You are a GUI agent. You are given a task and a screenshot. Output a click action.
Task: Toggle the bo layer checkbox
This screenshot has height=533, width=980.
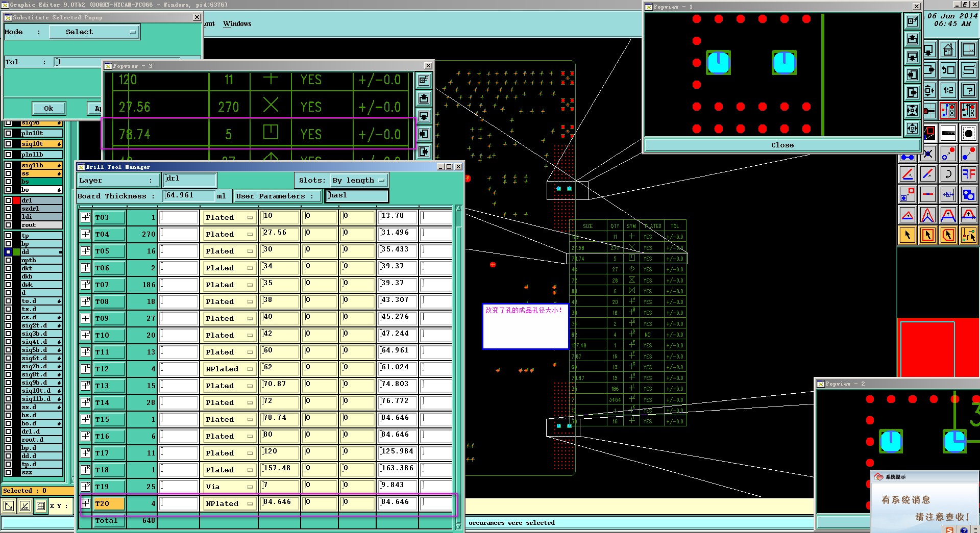point(8,190)
